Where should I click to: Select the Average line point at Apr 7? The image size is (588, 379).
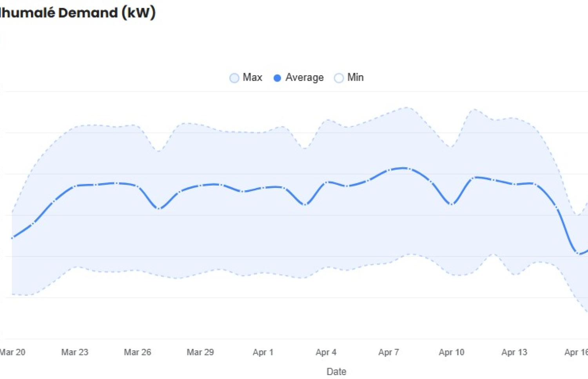(x=389, y=170)
